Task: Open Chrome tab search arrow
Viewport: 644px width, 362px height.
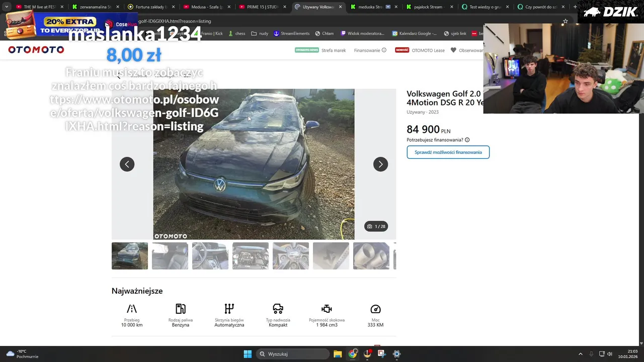Action: pos(7,7)
